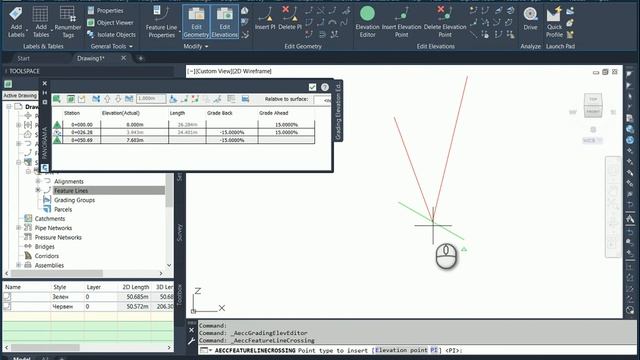This screenshot has height=360, width=640.
Task: Select Catchments tree item
Action: (x=49, y=219)
